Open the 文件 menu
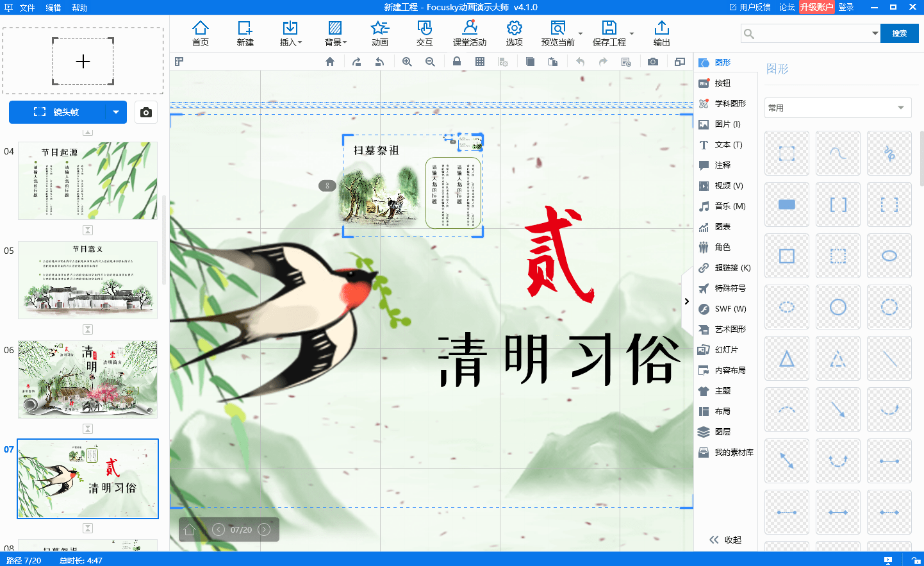The height and width of the screenshot is (566, 924). [27, 8]
